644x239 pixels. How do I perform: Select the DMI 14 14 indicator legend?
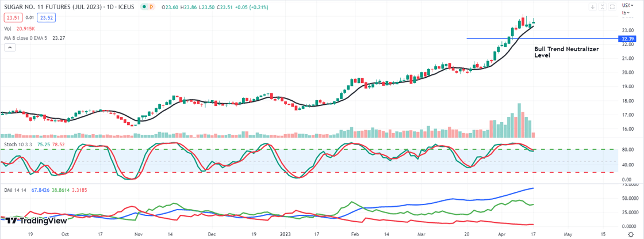pyautogui.click(x=45, y=190)
